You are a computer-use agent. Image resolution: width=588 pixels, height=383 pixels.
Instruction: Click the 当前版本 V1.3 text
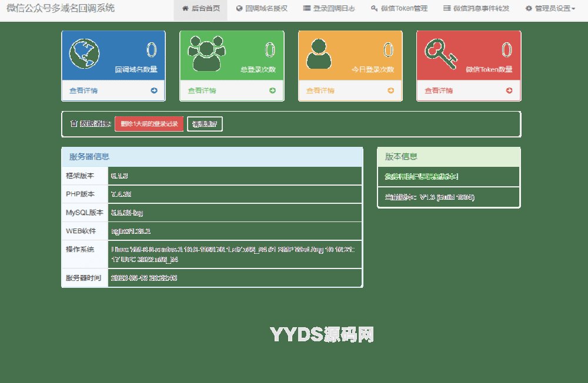tap(430, 197)
